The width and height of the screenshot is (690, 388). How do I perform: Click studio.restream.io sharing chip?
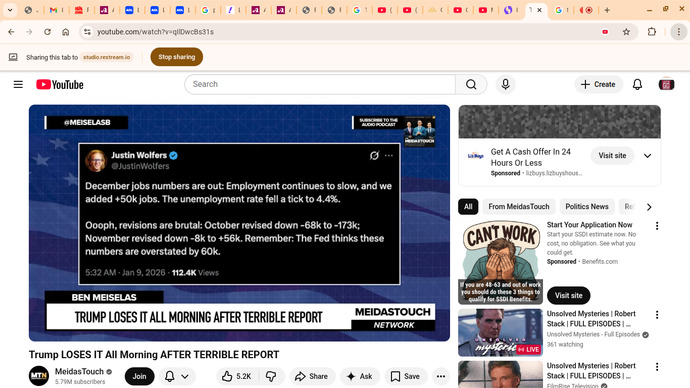107,57
